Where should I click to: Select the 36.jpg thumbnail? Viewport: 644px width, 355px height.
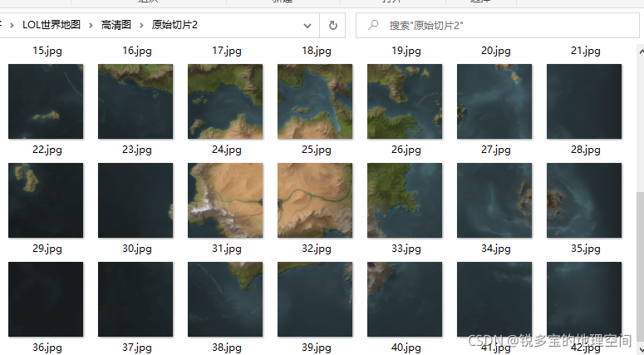(46, 299)
